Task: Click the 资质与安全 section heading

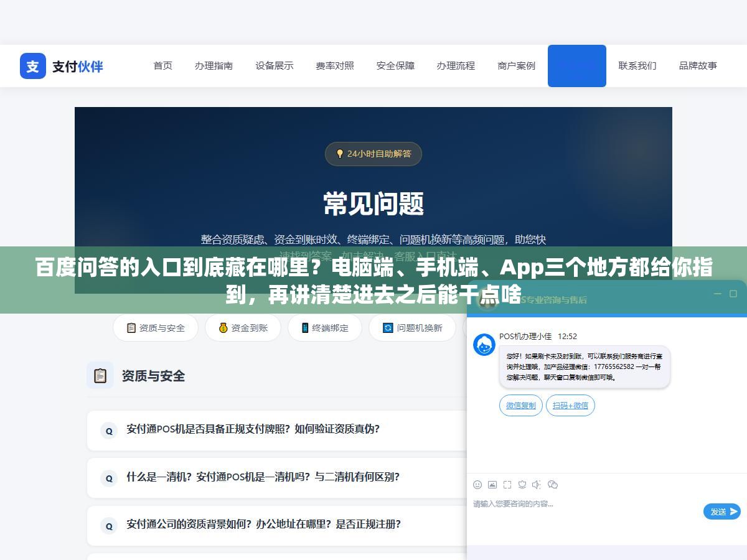Action: coord(153,376)
